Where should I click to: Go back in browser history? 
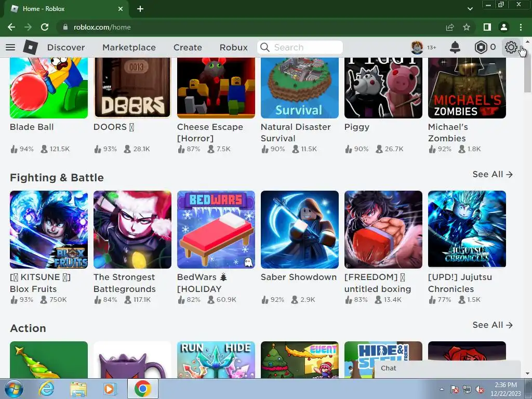11,27
